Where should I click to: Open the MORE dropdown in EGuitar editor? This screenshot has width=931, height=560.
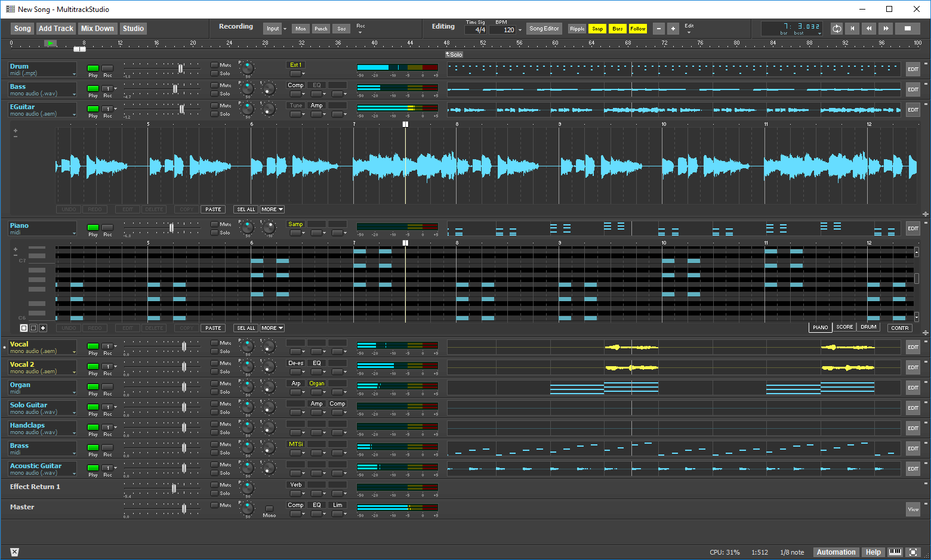[272, 209]
